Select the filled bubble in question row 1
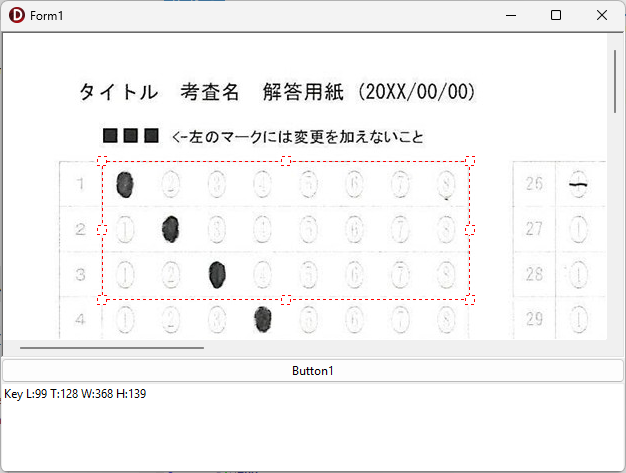Image resolution: width=626 pixels, height=473 pixels. click(x=125, y=184)
